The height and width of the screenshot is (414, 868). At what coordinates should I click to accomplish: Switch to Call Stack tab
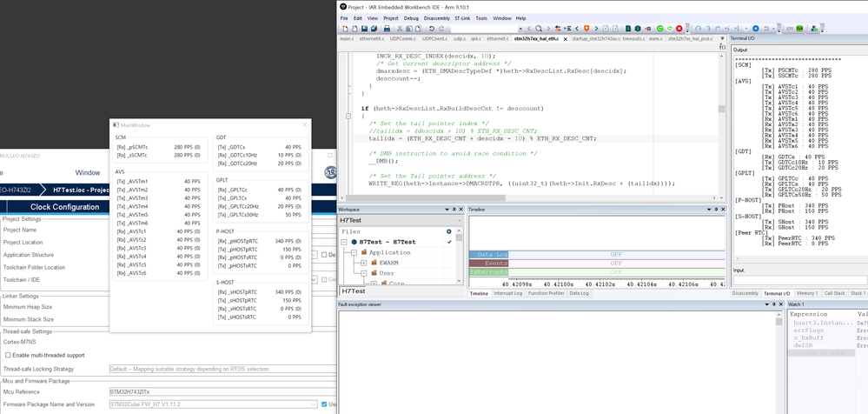(834, 293)
